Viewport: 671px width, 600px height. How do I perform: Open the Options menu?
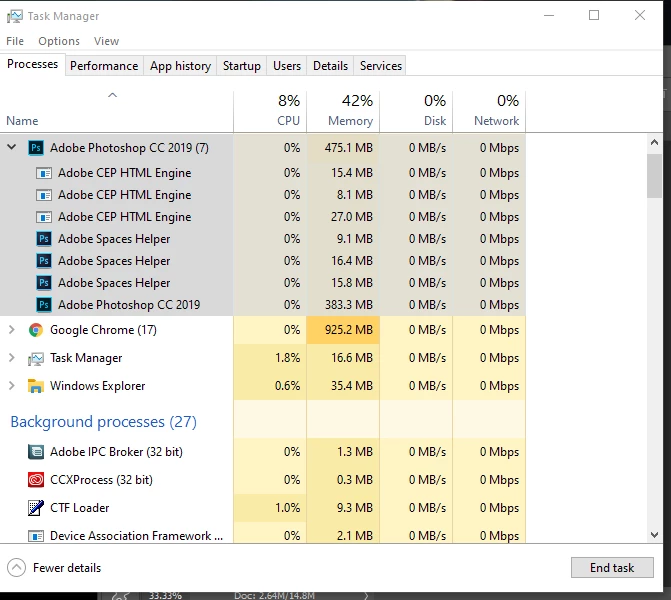click(59, 41)
